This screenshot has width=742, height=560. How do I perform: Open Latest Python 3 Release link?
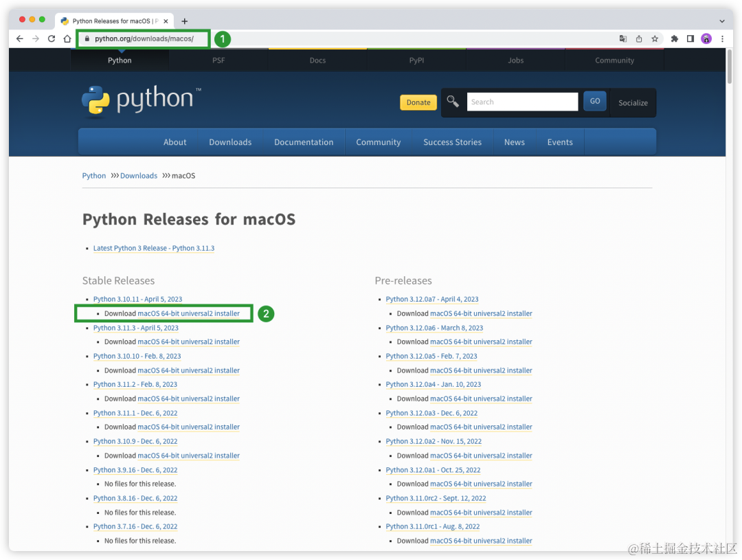[x=153, y=248]
